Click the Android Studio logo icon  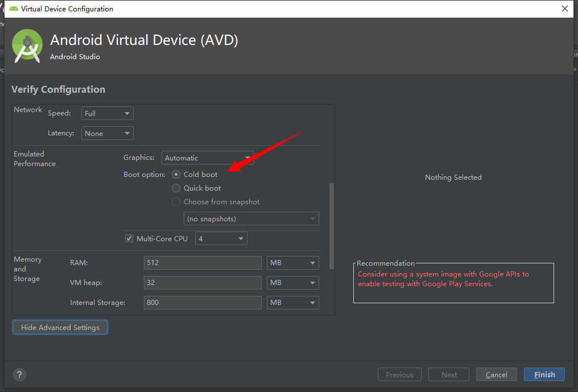(x=27, y=46)
